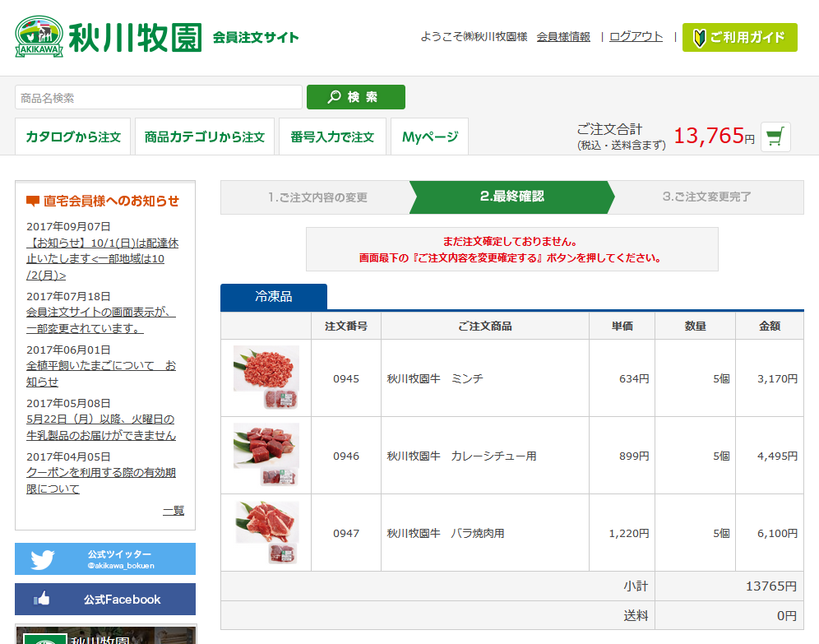Click the カレーシチュー用 product thumbnail
The width and height of the screenshot is (819, 644).
coord(266,454)
